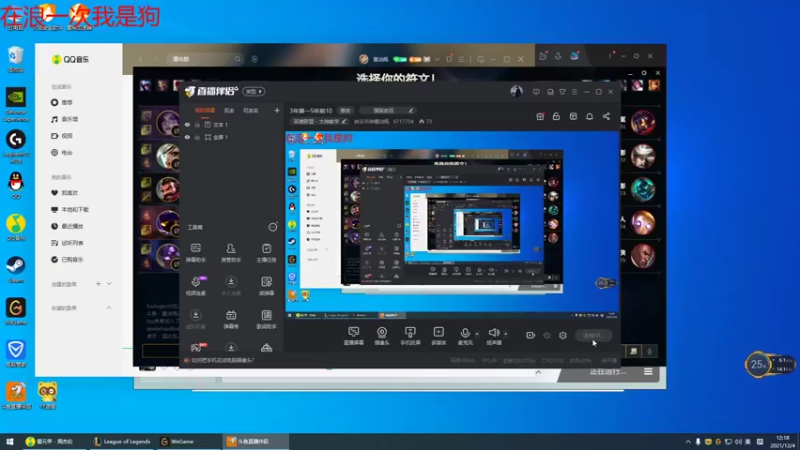Edit the game category label 英雄联盟
The width and height of the screenshot is (800, 450).
click(x=319, y=121)
